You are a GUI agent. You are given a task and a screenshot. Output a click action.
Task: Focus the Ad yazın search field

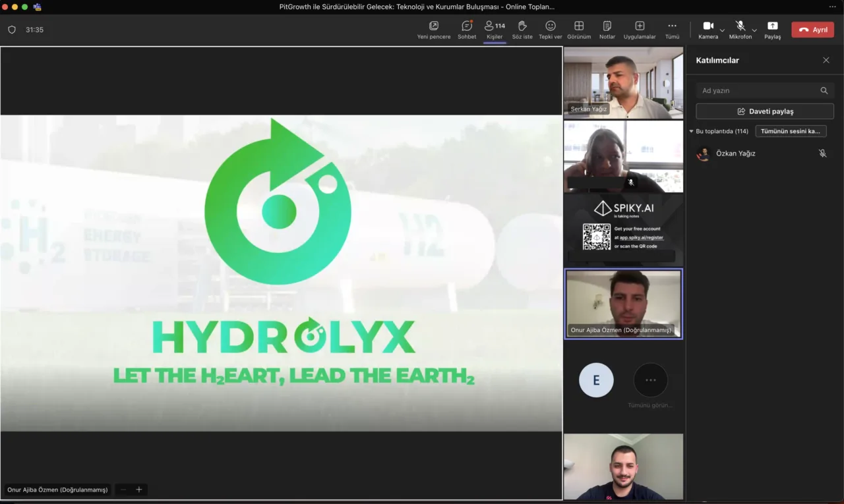[x=765, y=90]
